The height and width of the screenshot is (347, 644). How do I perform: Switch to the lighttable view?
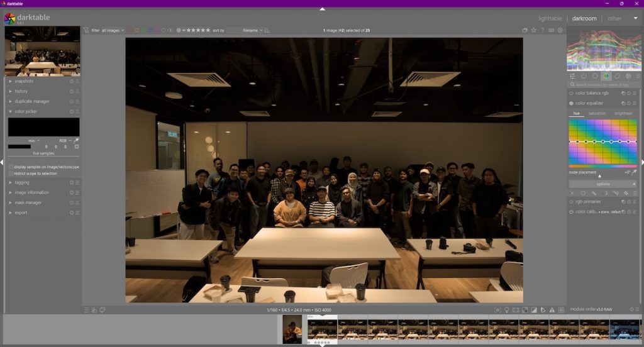[x=550, y=18]
